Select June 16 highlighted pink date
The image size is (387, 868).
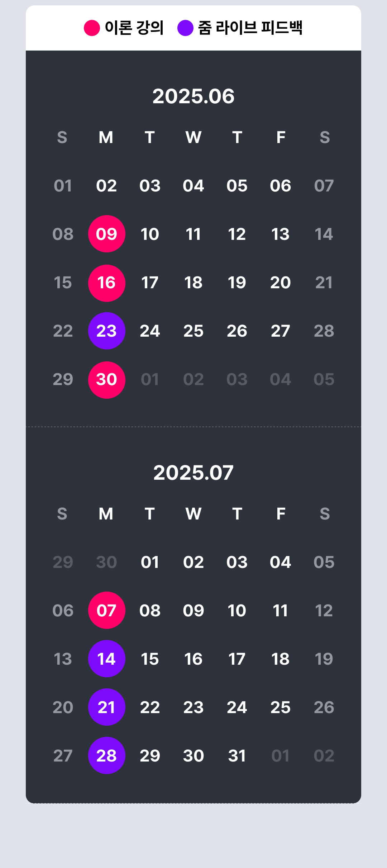click(x=106, y=283)
